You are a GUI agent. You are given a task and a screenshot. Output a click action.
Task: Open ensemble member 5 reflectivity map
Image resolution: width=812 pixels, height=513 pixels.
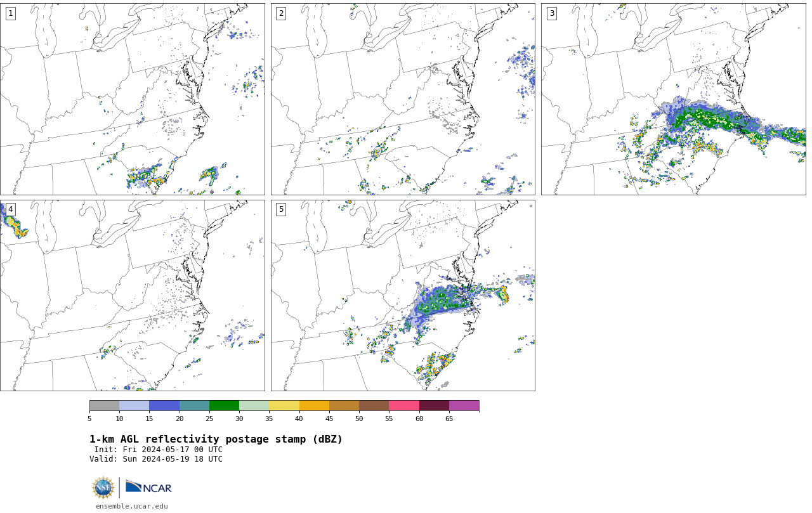click(x=403, y=295)
